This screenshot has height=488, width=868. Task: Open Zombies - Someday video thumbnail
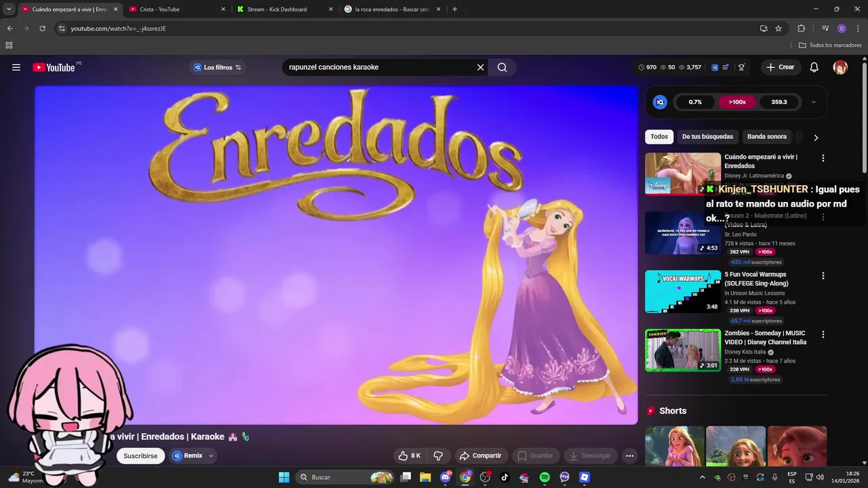[x=683, y=350]
